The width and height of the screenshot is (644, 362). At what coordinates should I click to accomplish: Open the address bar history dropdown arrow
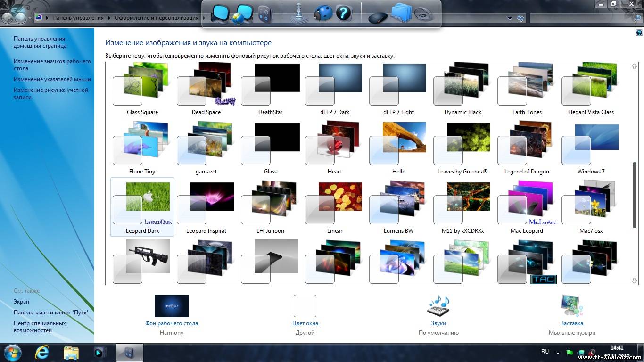point(510,18)
